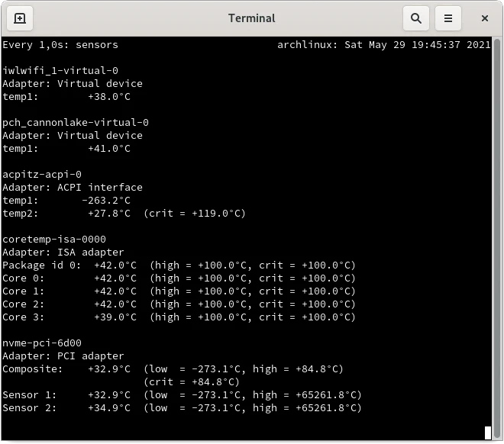Open a new terminal tab
The width and height of the screenshot is (504, 444).
pyautogui.click(x=20, y=18)
